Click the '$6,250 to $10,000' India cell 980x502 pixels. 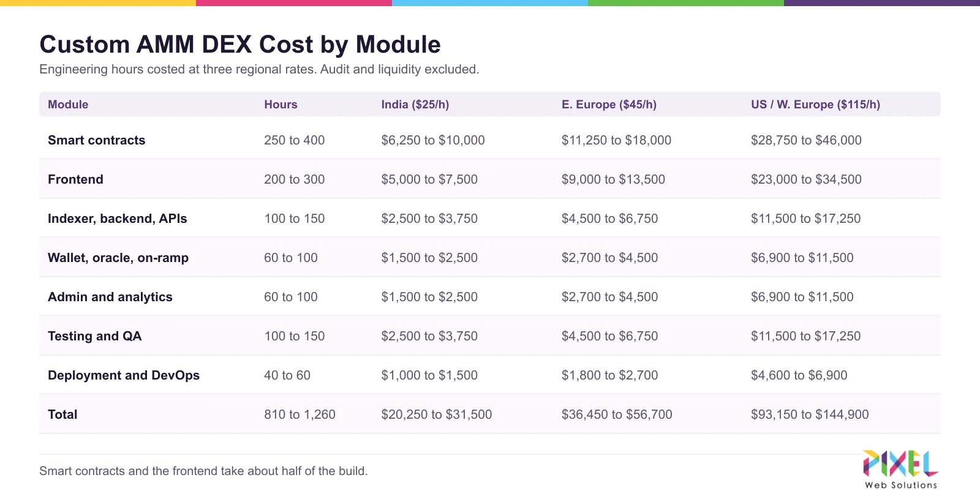[x=433, y=140]
